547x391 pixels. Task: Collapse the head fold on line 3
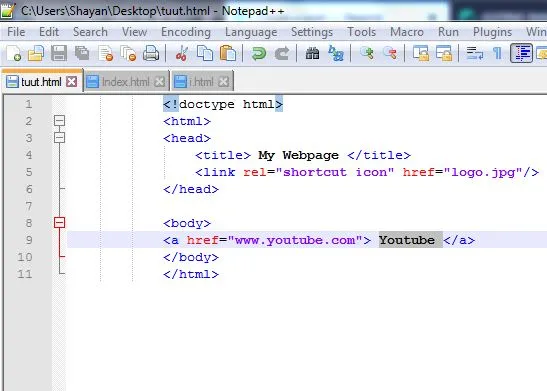point(59,137)
